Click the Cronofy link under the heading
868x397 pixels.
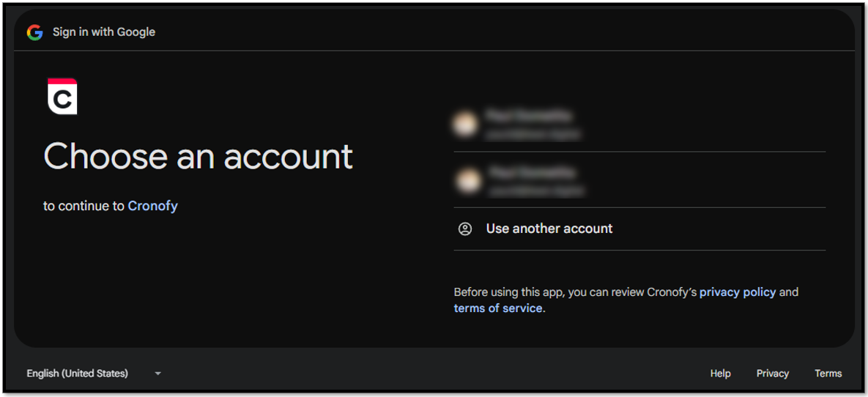[x=153, y=206]
